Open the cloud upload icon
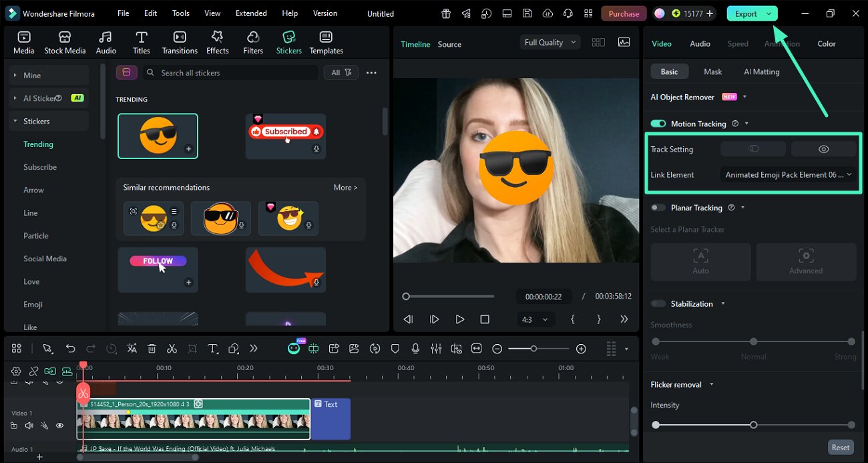The image size is (868, 463). (548, 13)
